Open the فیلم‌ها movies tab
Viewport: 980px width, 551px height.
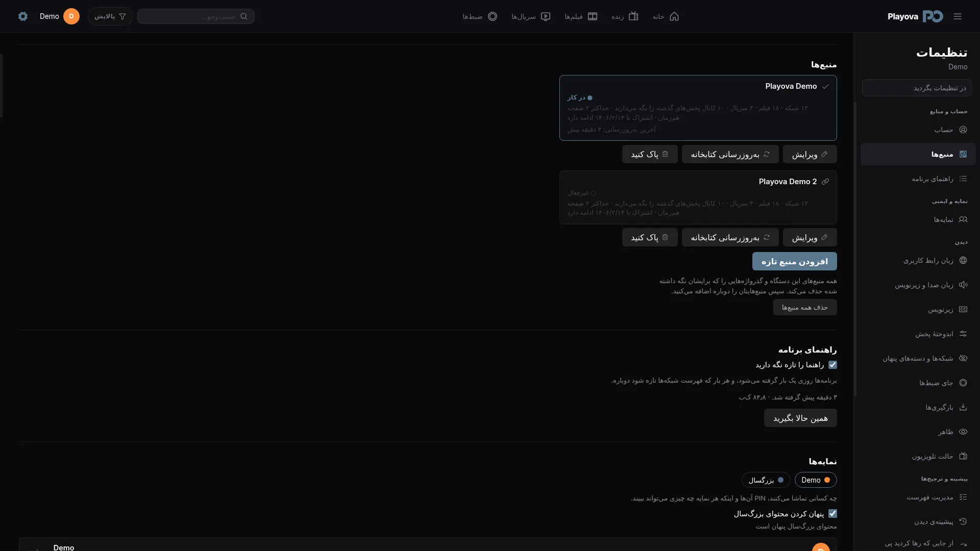pos(581,16)
